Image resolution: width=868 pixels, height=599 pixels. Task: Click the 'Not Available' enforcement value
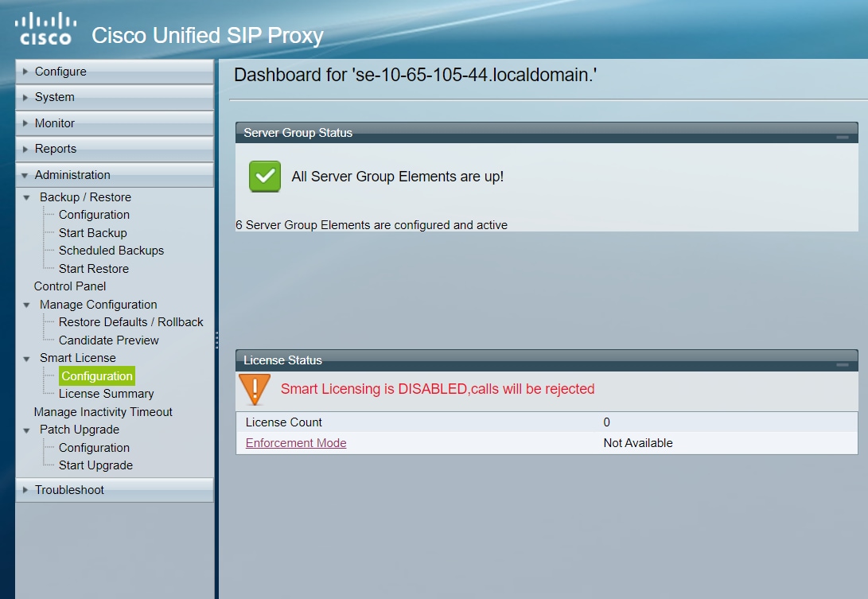[638, 443]
